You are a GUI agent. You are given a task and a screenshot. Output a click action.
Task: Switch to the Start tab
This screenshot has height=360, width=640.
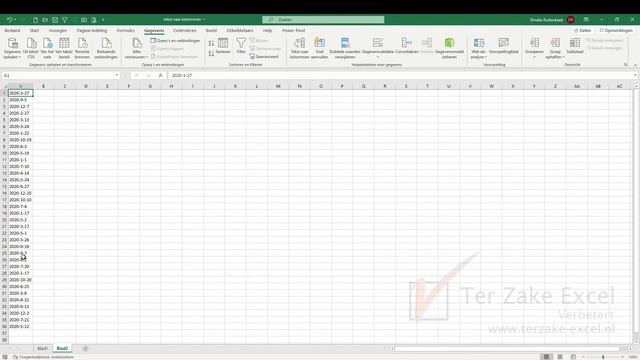35,31
